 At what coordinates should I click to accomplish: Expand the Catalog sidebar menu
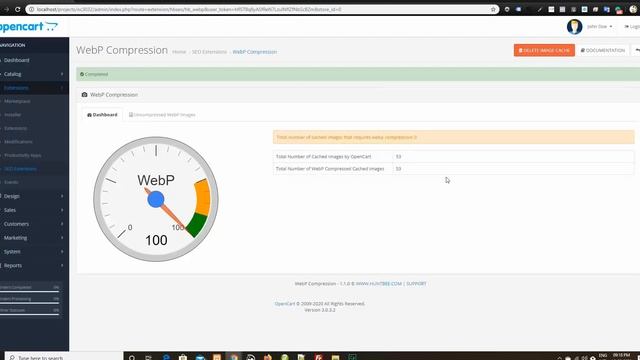[x=34, y=74]
